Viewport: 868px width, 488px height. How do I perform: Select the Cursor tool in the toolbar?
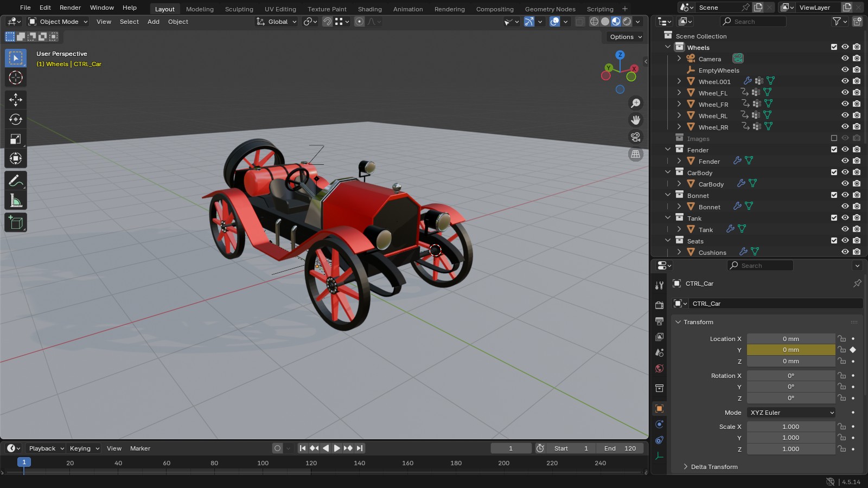[16, 78]
